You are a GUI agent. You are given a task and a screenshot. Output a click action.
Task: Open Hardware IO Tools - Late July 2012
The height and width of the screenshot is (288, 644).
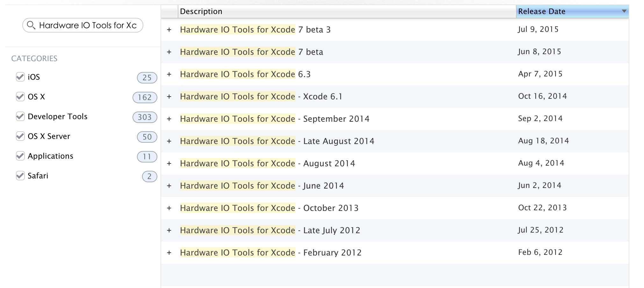point(270,230)
